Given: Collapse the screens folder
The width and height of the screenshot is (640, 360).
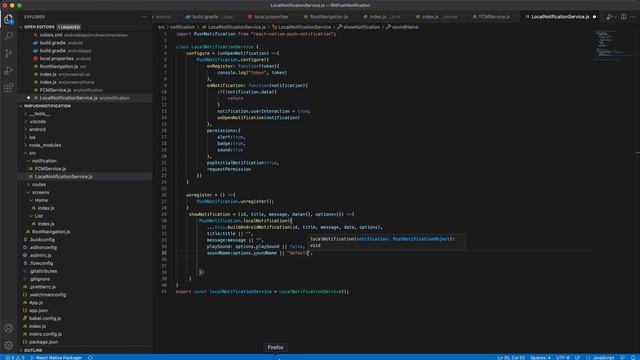Looking at the screenshot, I should [40, 192].
